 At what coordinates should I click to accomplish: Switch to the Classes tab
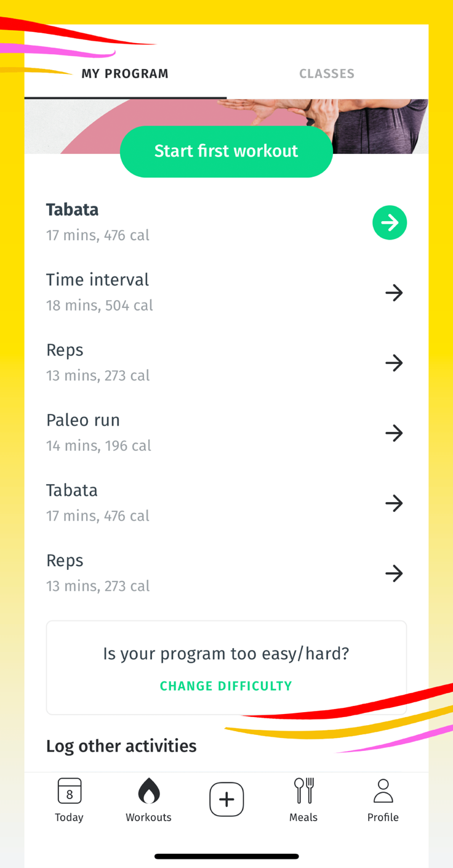point(327,74)
